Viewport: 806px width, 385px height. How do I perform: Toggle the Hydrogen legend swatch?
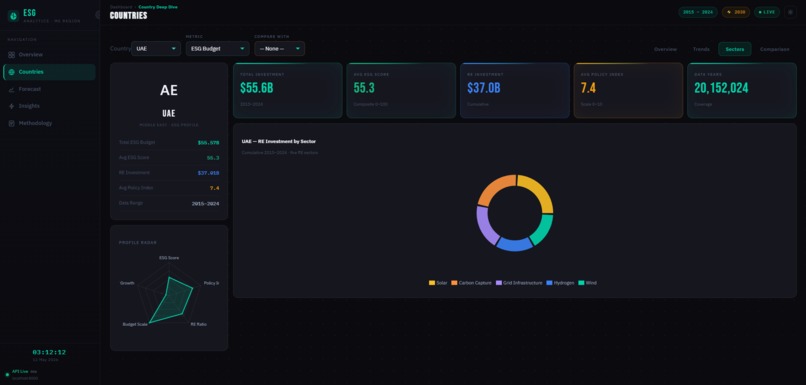pyautogui.click(x=549, y=283)
